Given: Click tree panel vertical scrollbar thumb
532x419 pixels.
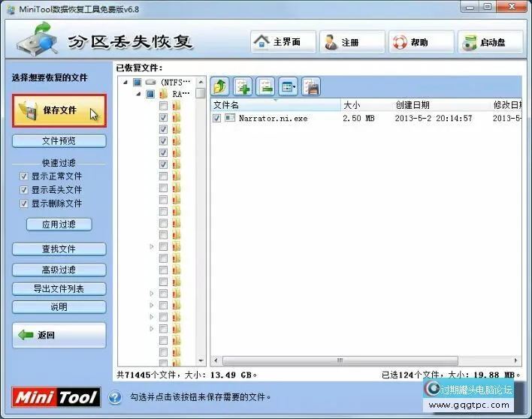Looking at the screenshot, I should [x=201, y=93].
